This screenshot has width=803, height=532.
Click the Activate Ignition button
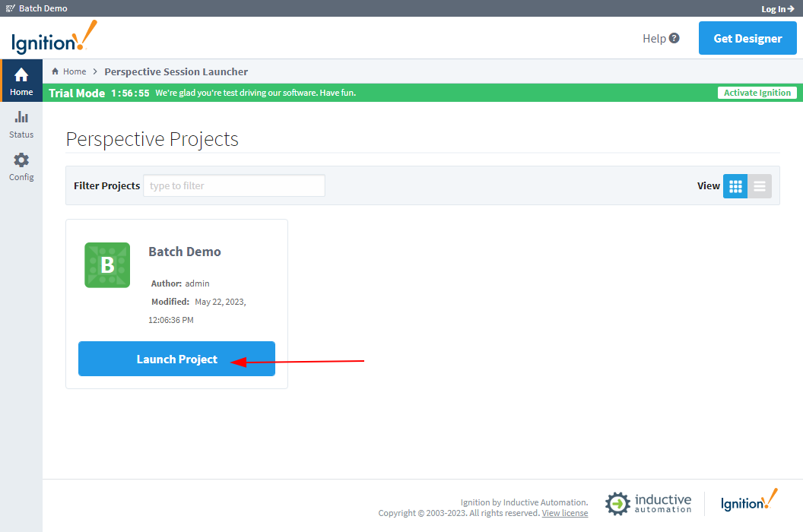(x=757, y=93)
